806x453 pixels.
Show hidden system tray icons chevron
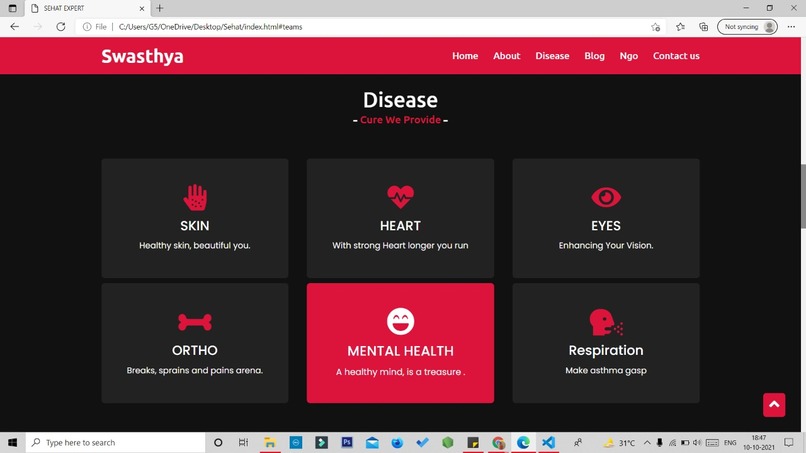tap(647, 442)
